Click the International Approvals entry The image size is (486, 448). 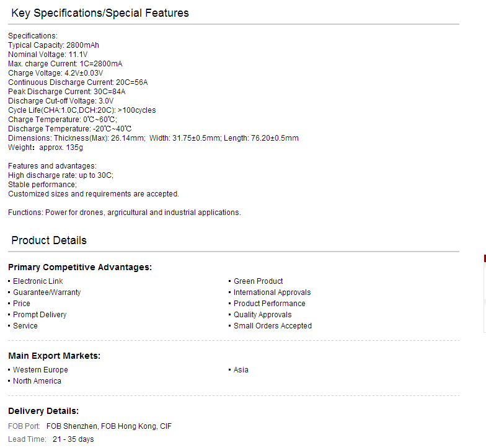pos(272,292)
